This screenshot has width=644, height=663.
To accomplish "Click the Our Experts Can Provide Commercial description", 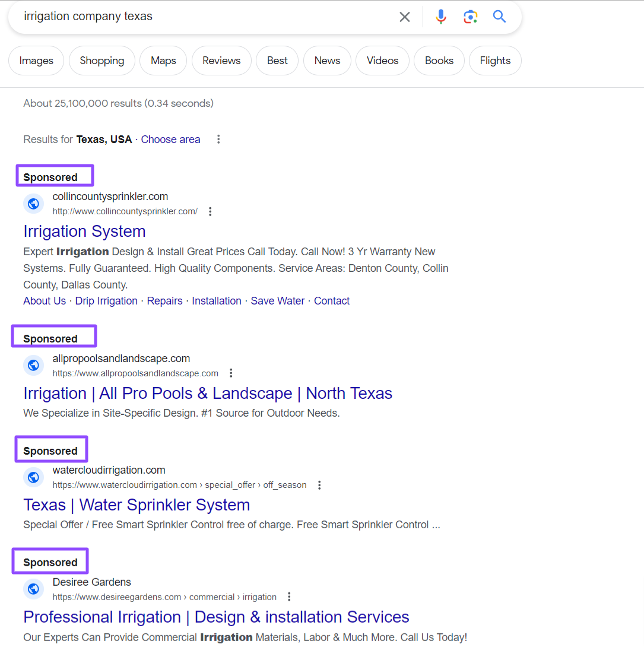I will pos(245,637).
